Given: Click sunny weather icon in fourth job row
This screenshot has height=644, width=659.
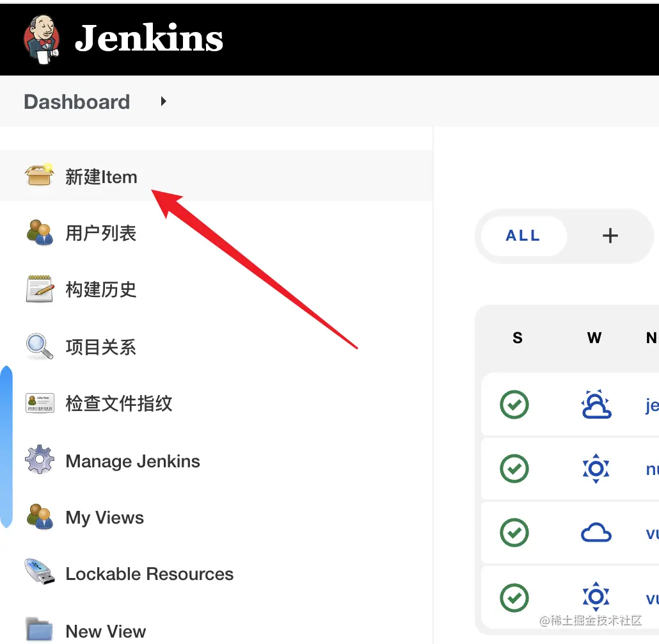Looking at the screenshot, I should click(596, 597).
